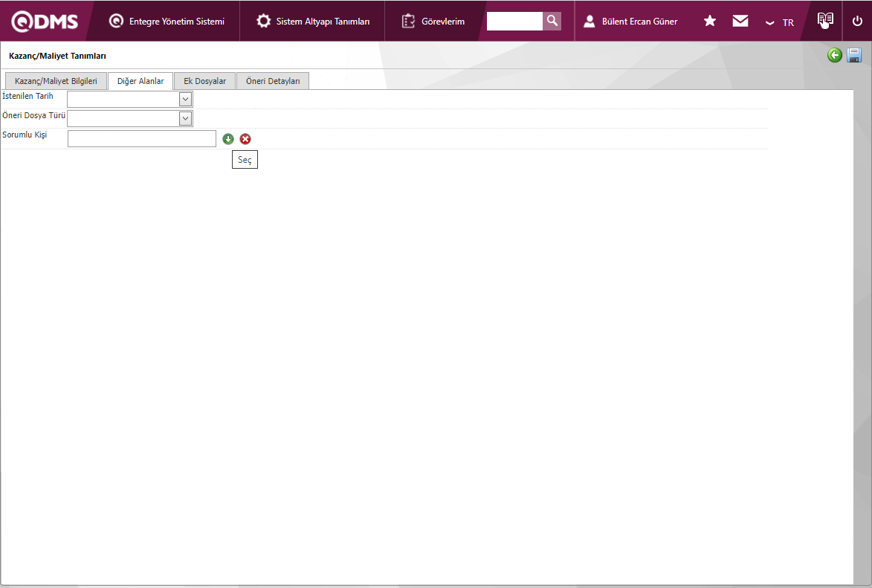The height and width of the screenshot is (588, 872).
Task: Click the Kazanç/Maliyet Tanımları page title
Action: [57, 56]
